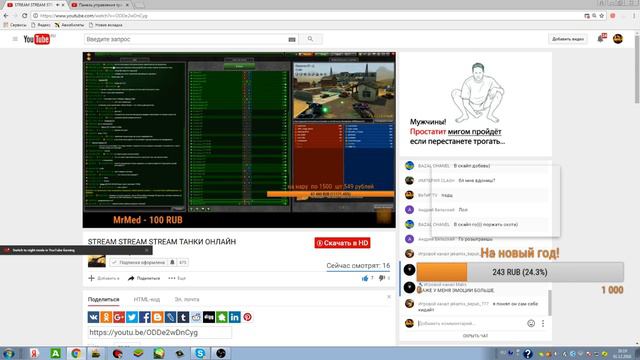Share via Blogger icon
640x360 pixels.
(x=158, y=317)
